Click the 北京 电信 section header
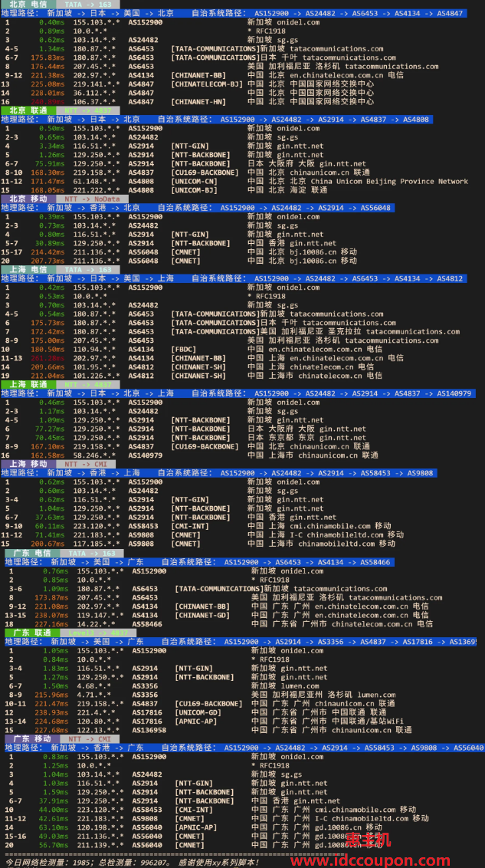 pyautogui.click(x=29, y=4)
